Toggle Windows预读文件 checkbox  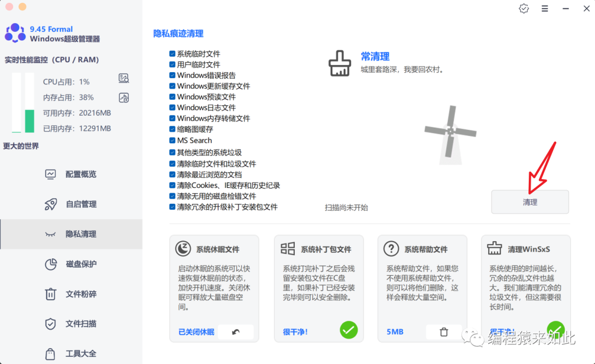(x=172, y=97)
